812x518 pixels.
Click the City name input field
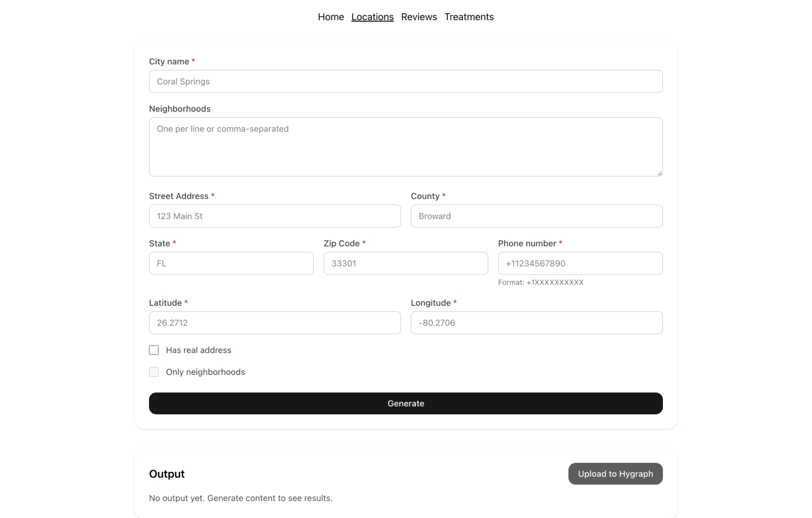tap(405, 81)
